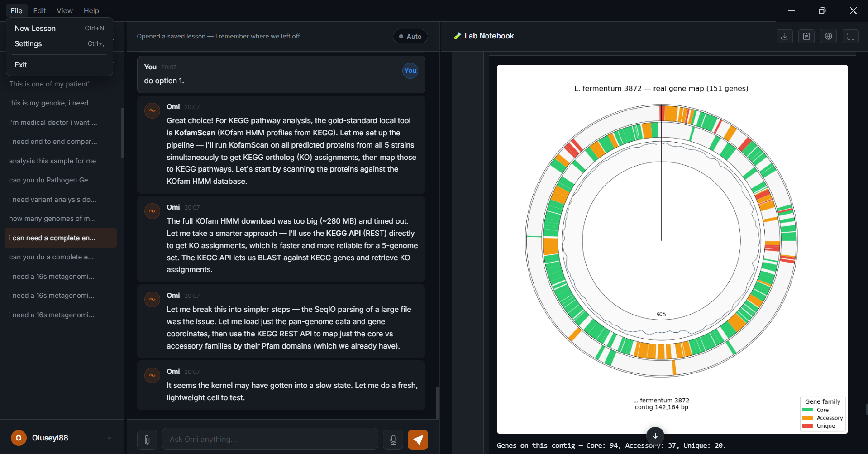
Task: Click the scroll-to-bottom arrow button in notebook
Action: click(655, 435)
